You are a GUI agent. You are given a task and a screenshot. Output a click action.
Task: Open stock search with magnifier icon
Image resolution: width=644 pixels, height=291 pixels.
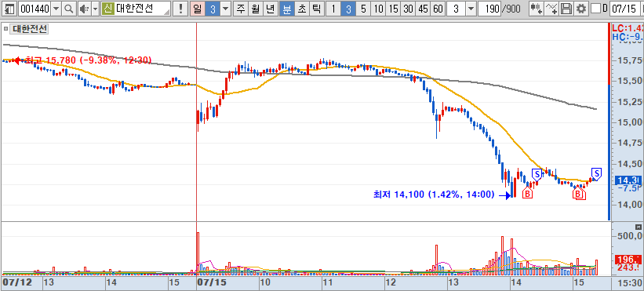[69, 9]
